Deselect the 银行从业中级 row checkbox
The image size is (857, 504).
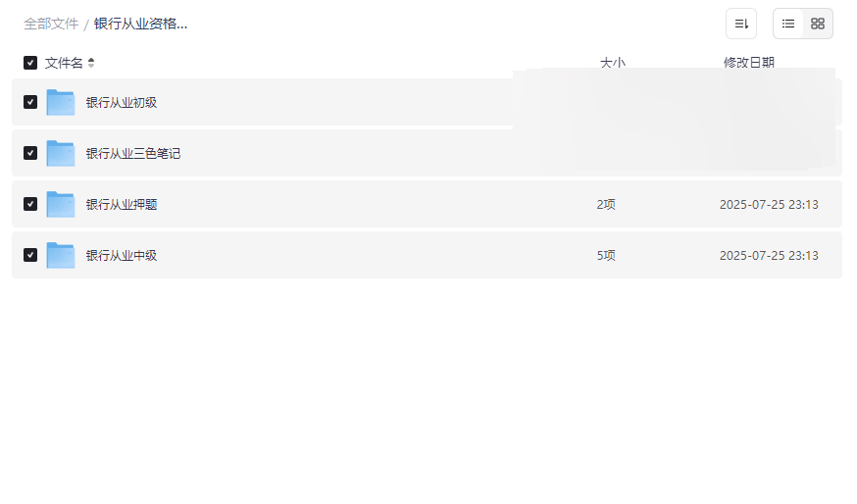[x=30, y=255]
